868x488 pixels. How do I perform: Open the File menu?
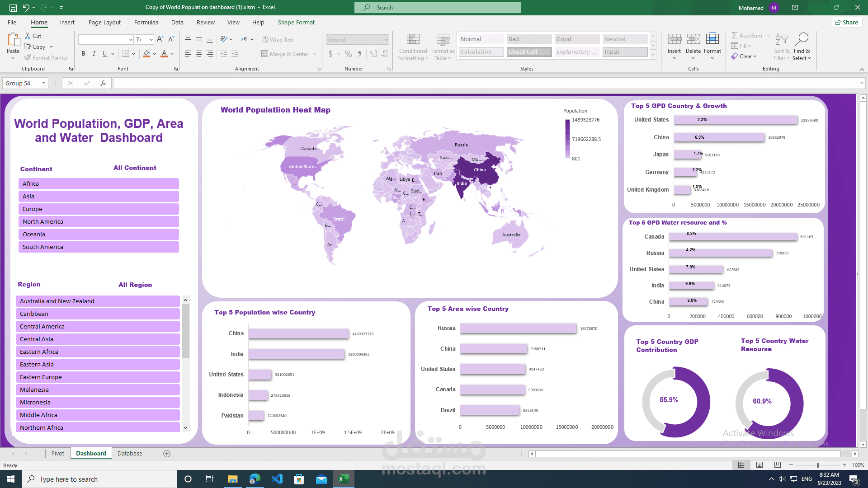tap(12, 23)
